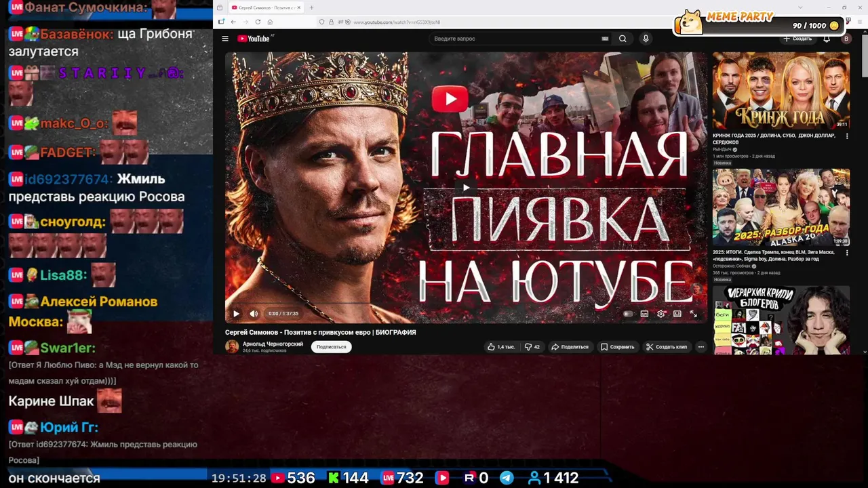Open options menu for 2025: ИТОГИ video

[x=847, y=253]
